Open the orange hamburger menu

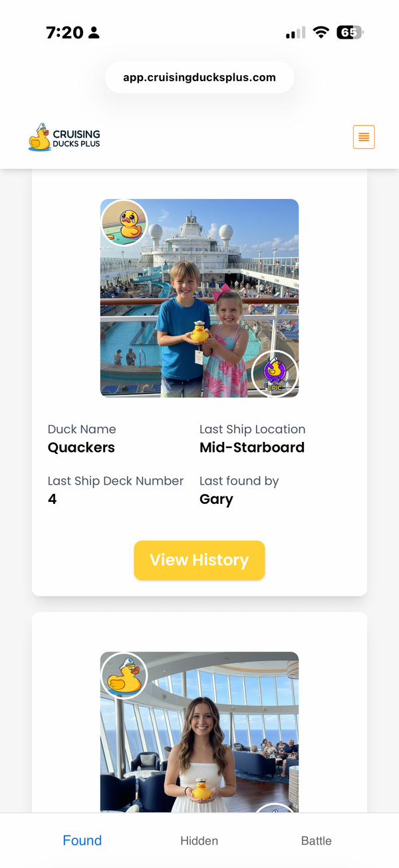click(364, 137)
